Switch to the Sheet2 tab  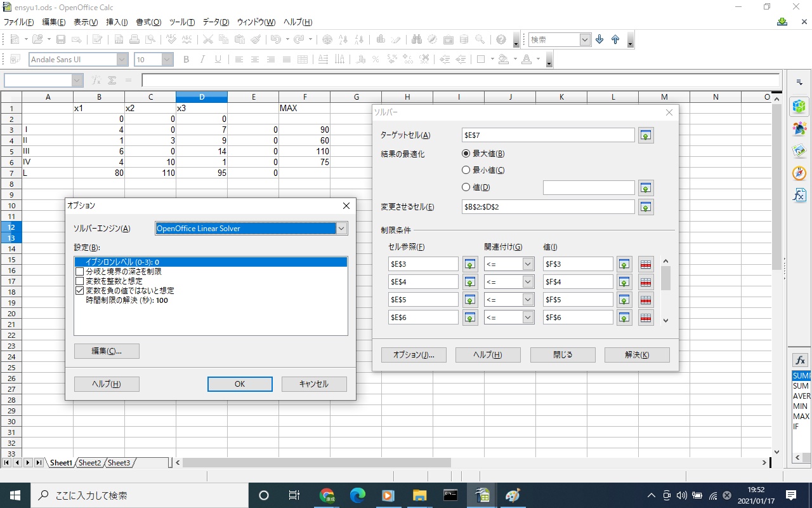click(x=89, y=463)
